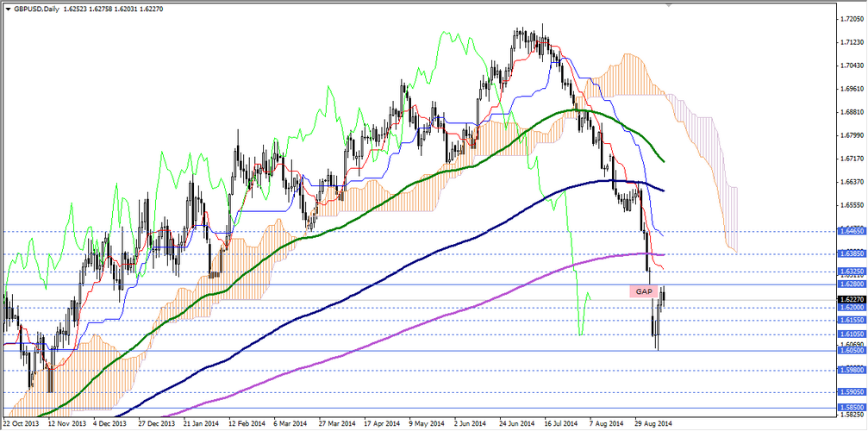
Task: Click the 1.58250 price scale value
Action: coord(852,415)
